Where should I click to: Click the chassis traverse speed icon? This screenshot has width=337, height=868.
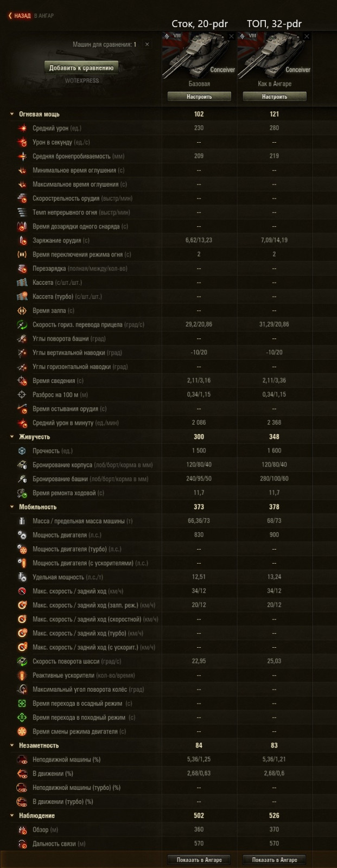click(x=22, y=661)
